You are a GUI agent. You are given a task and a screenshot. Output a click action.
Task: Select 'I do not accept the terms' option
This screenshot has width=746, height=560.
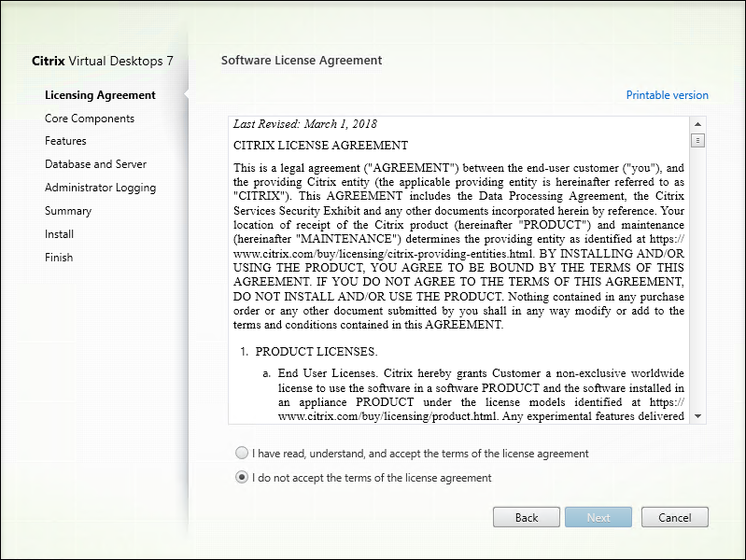tap(243, 478)
